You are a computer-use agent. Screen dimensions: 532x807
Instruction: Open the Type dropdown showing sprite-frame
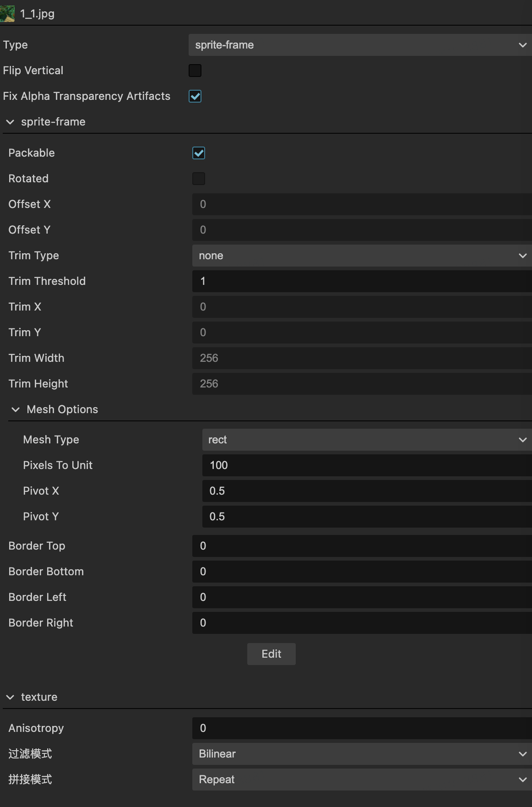pos(360,45)
